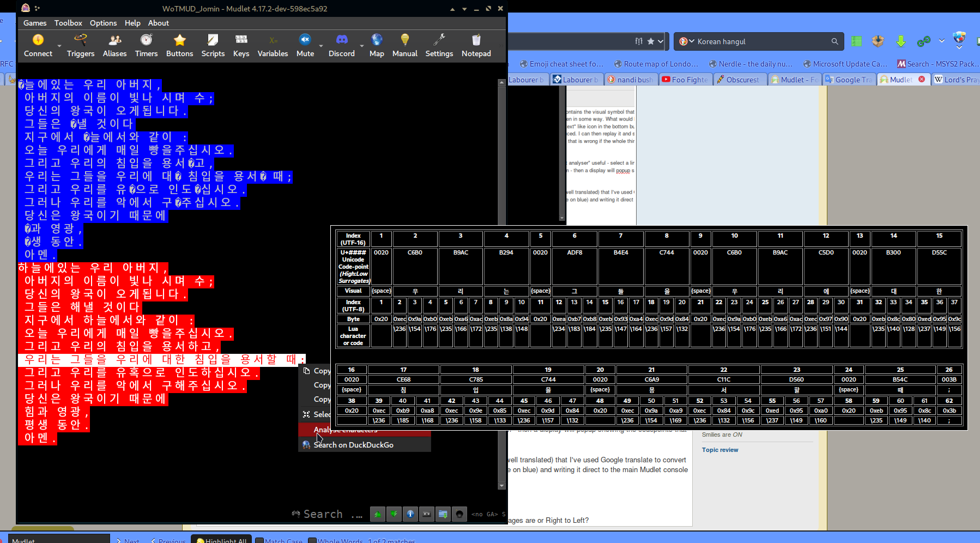Open the Options menu
This screenshot has width=980, height=543.
[x=103, y=23]
